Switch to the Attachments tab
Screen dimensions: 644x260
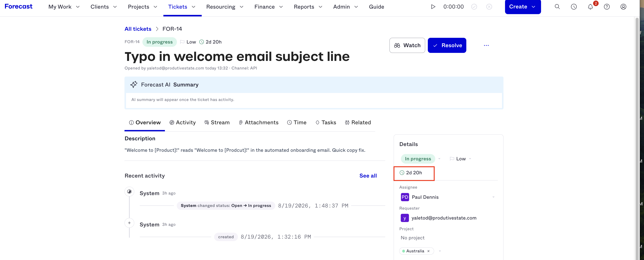coord(259,122)
